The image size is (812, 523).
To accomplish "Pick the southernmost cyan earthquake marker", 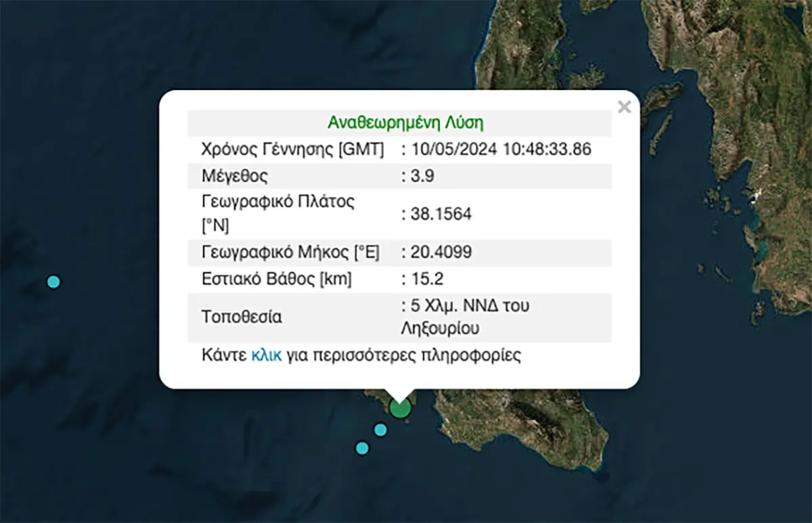I will pyautogui.click(x=362, y=448).
